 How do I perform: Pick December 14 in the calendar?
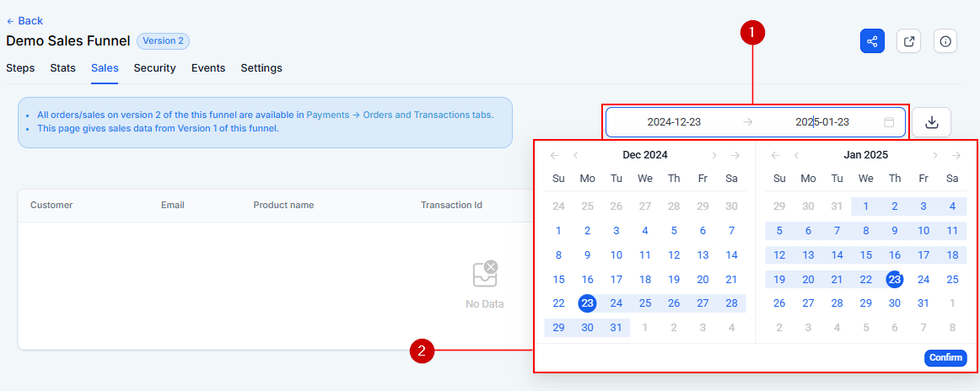tap(731, 255)
